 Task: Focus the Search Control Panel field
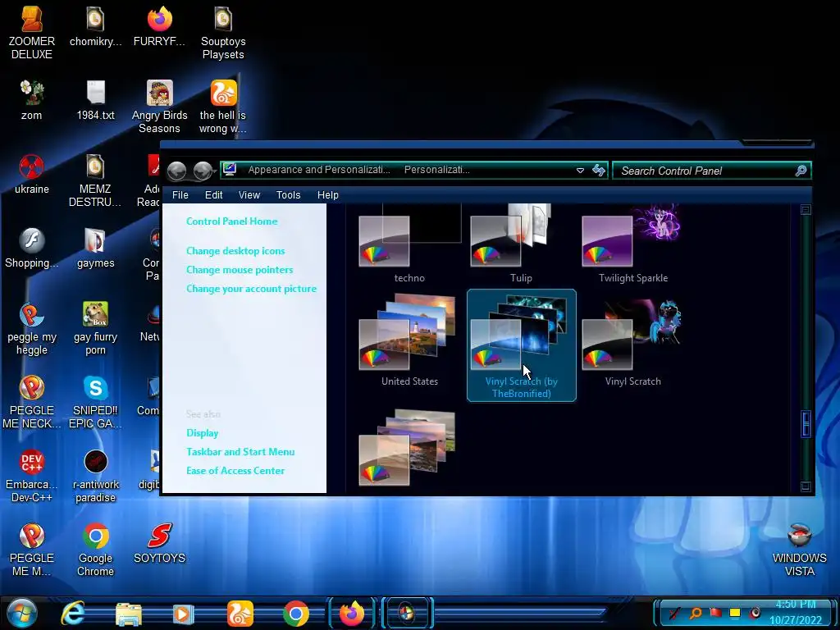[x=711, y=171]
